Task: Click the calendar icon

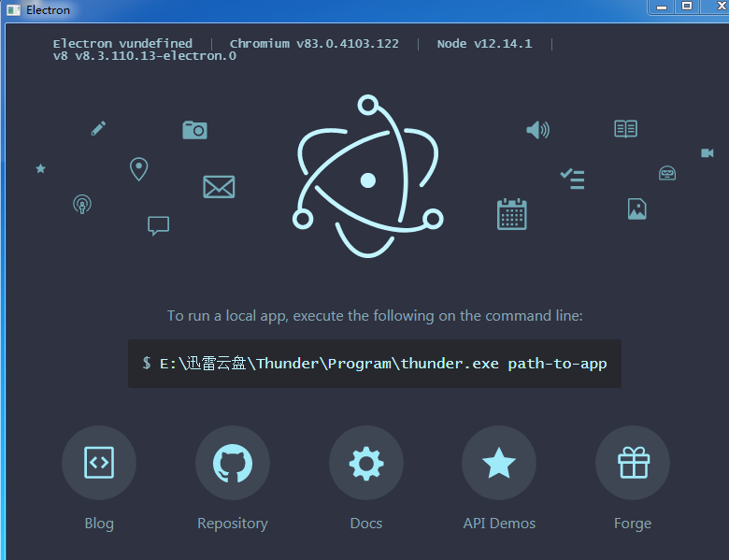Action: pos(512,214)
